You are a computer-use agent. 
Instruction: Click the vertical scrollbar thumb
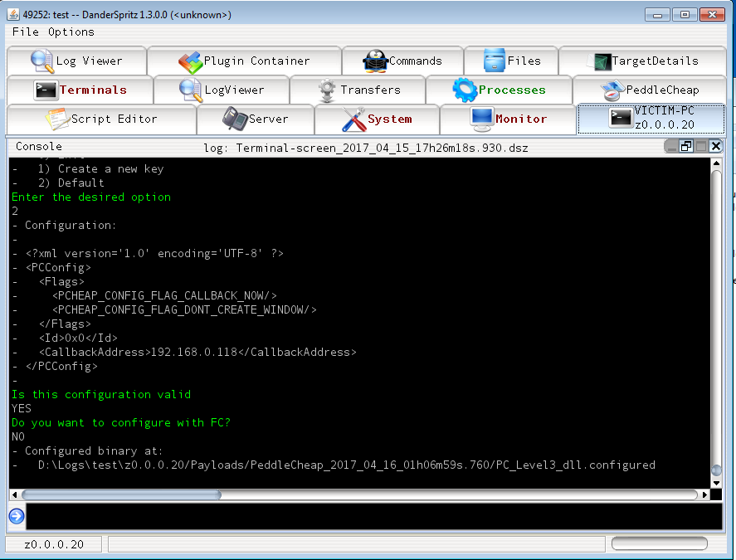(x=716, y=470)
